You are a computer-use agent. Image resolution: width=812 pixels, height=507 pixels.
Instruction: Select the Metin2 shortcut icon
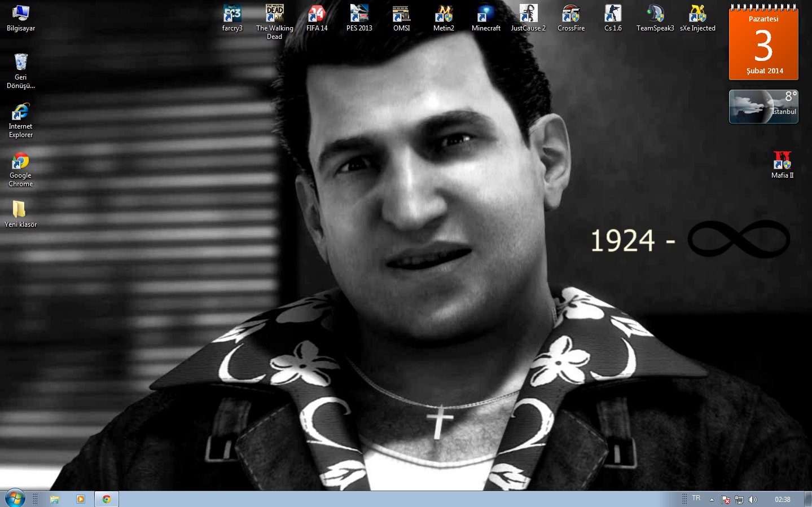pyautogui.click(x=444, y=18)
